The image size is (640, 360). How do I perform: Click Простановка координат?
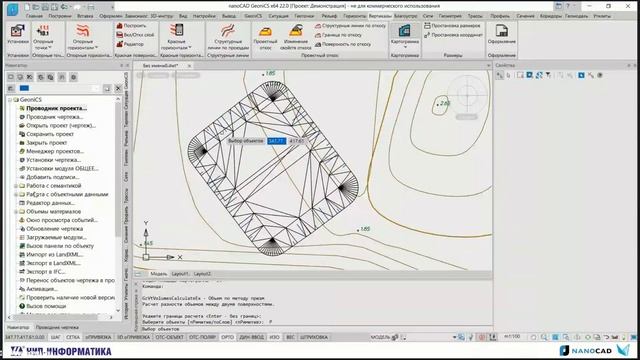click(453, 35)
